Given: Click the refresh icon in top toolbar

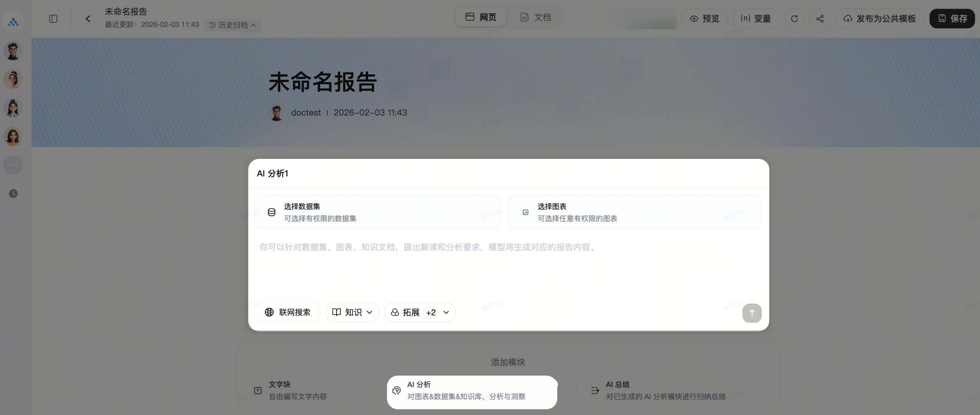Looking at the screenshot, I should tap(794, 19).
